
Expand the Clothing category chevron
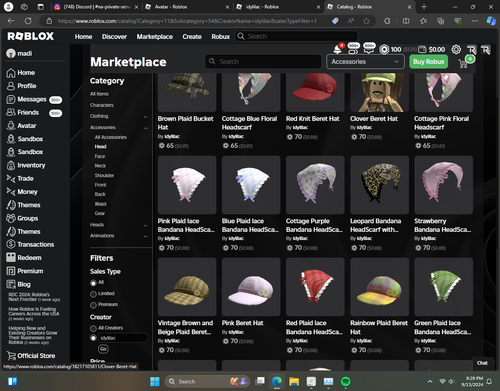click(x=145, y=117)
